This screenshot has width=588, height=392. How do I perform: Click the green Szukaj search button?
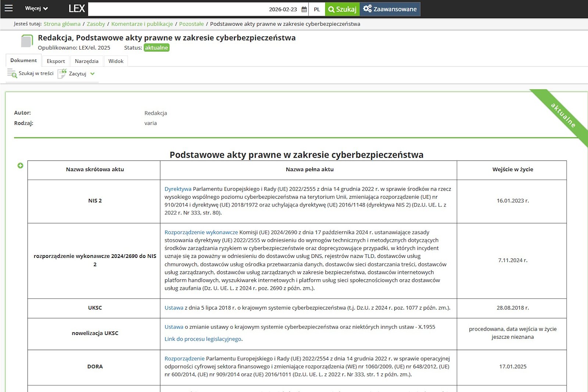coord(342,9)
